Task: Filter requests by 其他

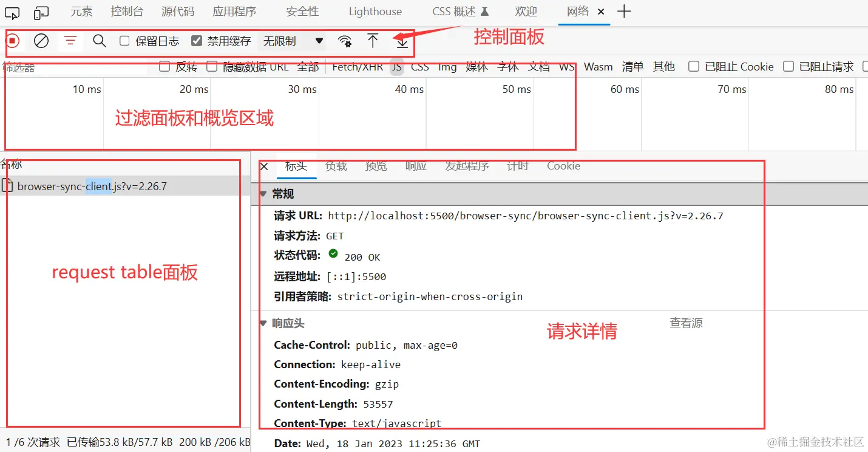Action: click(664, 67)
